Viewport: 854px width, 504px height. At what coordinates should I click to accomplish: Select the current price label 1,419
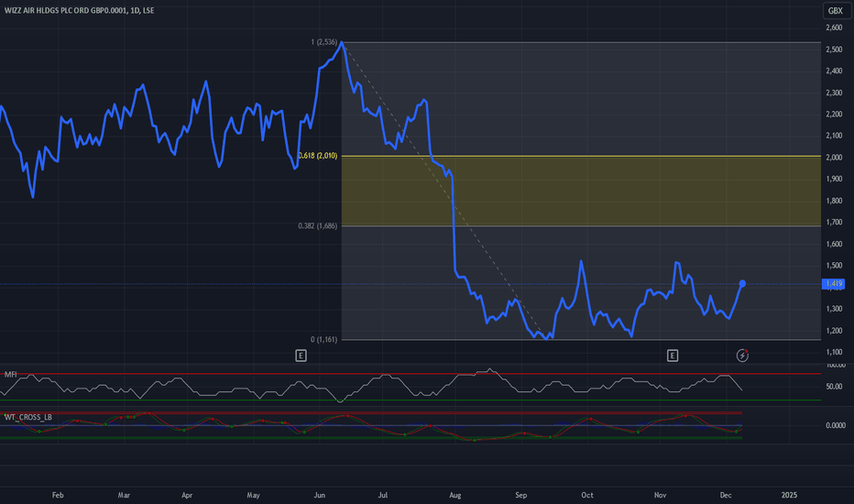(x=833, y=283)
